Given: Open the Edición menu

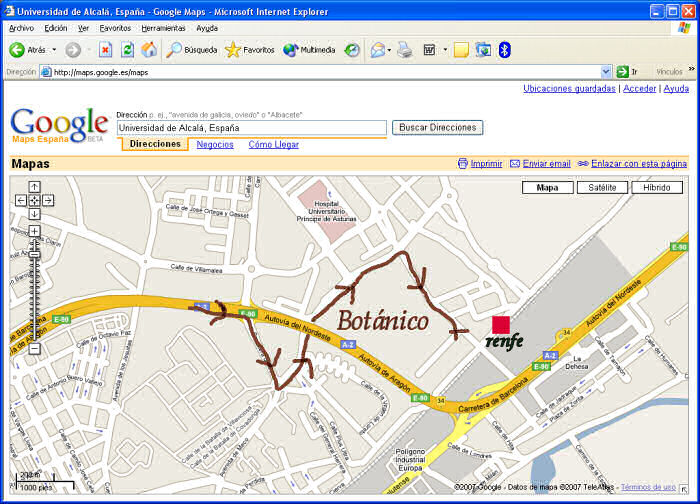Looking at the screenshot, I should [x=56, y=28].
